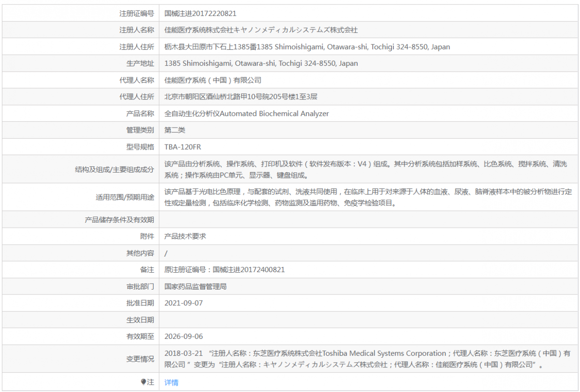Click the 代理人住所 Beijing address text
580x392 pixels.
click(241, 97)
